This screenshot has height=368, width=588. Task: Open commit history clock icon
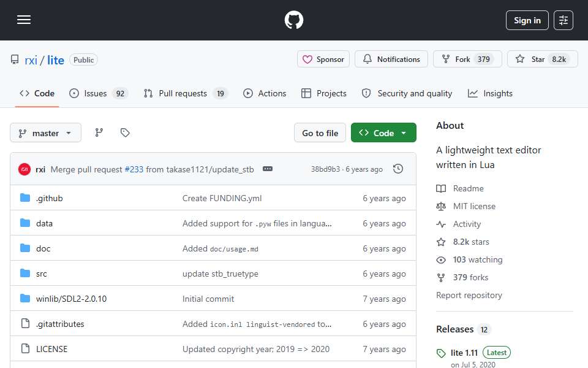click(x=398, y=169)
